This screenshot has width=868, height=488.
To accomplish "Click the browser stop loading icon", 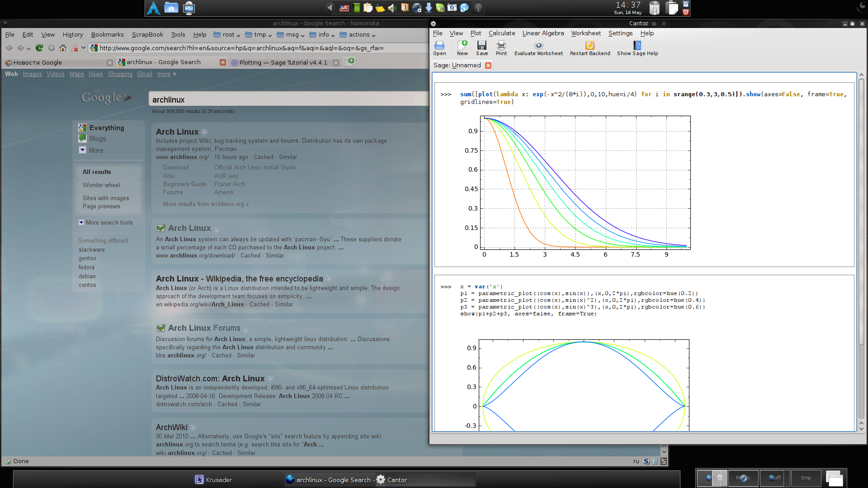I will click(x=52, y=48).
